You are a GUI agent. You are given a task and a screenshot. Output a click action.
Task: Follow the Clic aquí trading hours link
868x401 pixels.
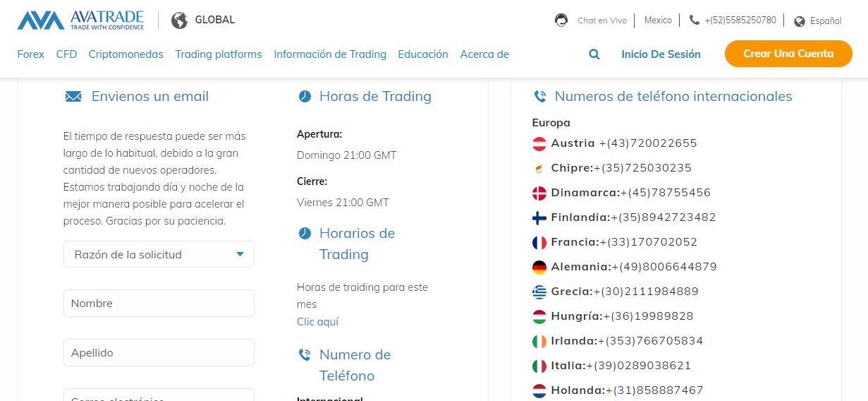317,322
